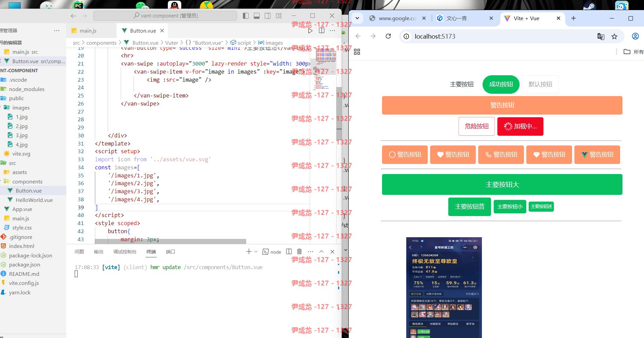Open editor more actions ellipsis

tap(333, 31)
